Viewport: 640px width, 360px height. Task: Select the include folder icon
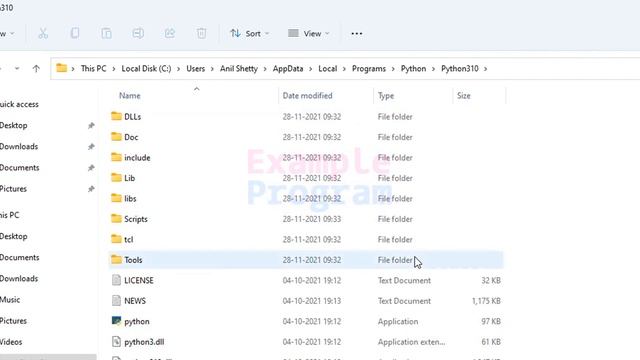click(x=116, y=157)
